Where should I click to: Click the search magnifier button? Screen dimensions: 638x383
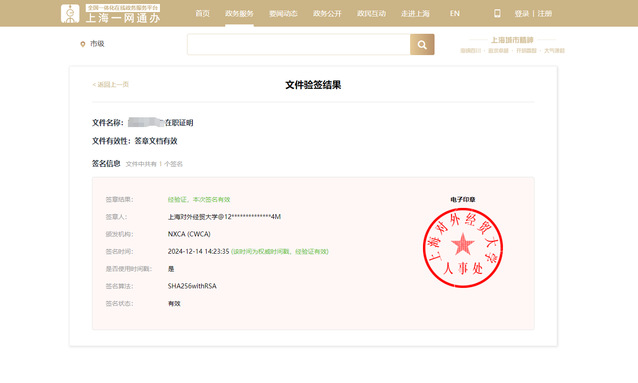422,44
